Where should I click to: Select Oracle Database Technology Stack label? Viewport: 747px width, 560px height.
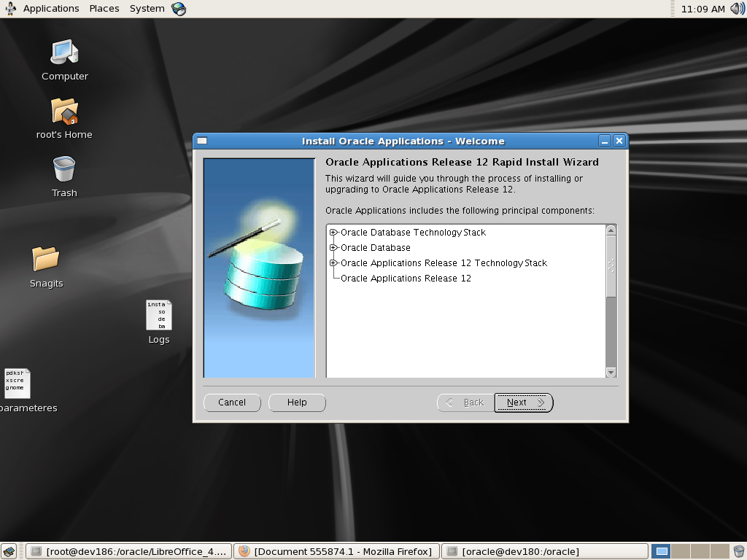(x=413, y=233)
